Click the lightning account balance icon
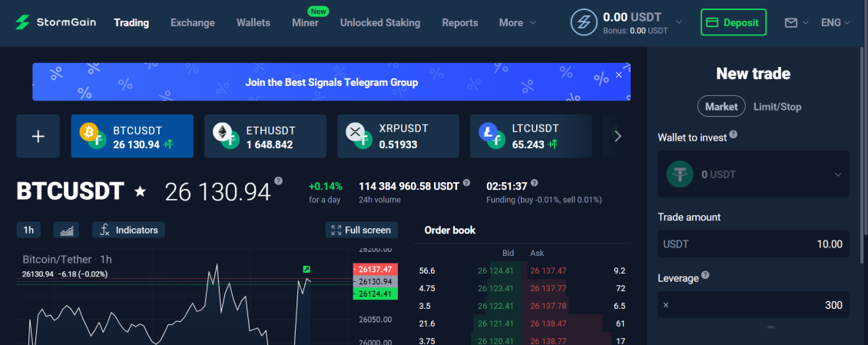 click(584, 23)
